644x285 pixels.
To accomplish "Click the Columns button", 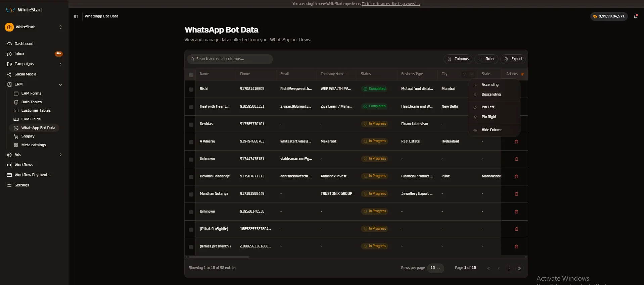I will 458,59.
